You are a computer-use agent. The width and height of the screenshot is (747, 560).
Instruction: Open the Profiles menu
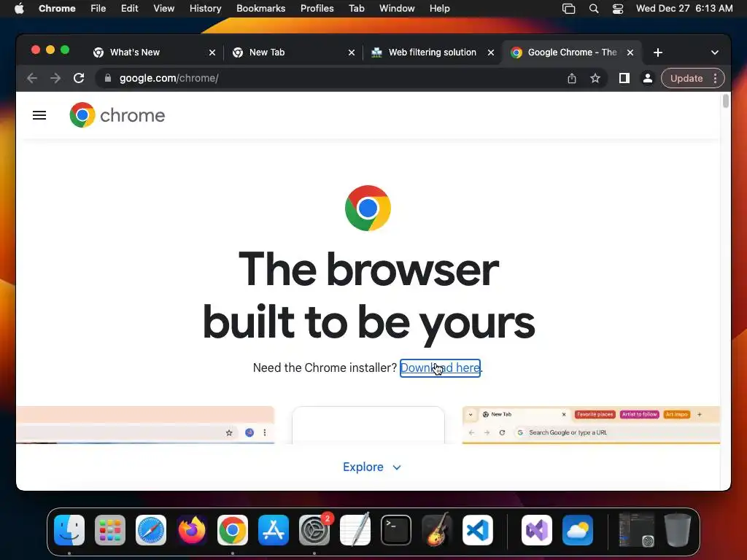tap(317, 8)
